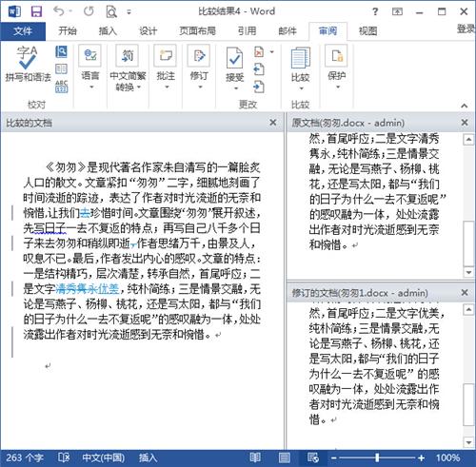Click the 修订的文档(匆匆1.docx - admin) pane title
Screen dimensions: 476x467
360,292
